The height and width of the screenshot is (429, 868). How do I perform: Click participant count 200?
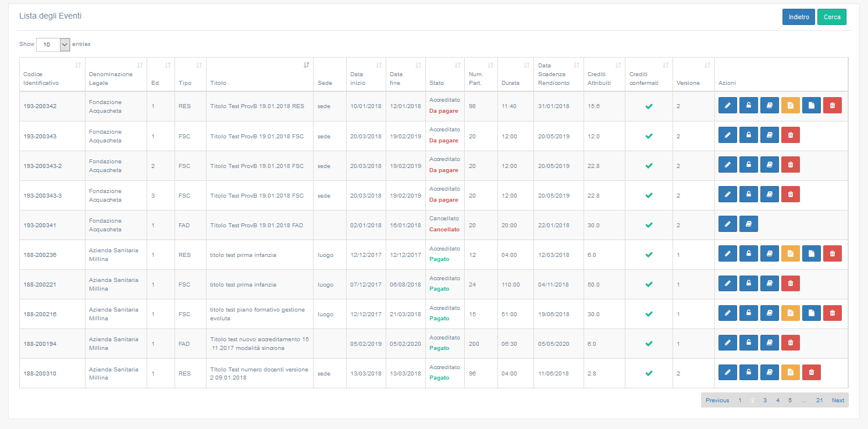(474, 344)
